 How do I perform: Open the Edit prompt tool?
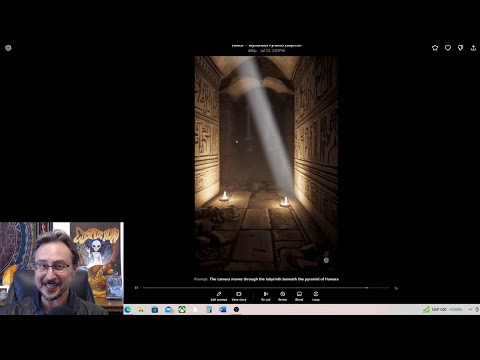(219, 296)
